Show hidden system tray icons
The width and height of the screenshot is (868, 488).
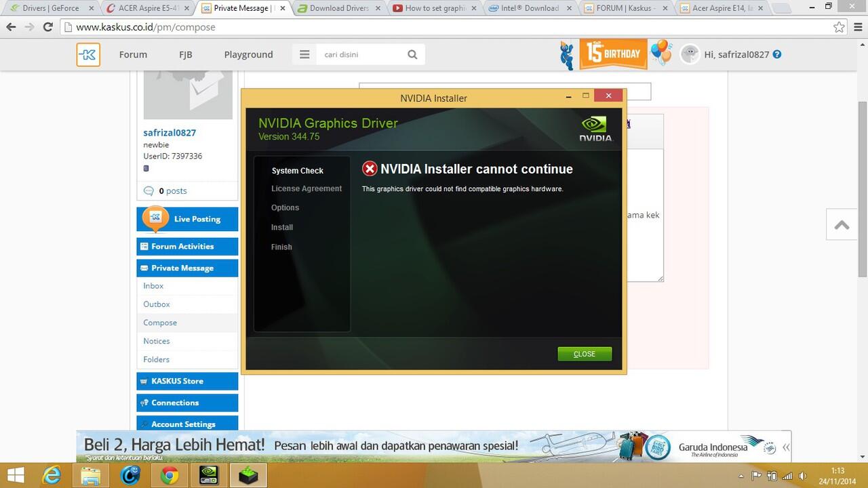pyautogui.click(x=741, y=476)
